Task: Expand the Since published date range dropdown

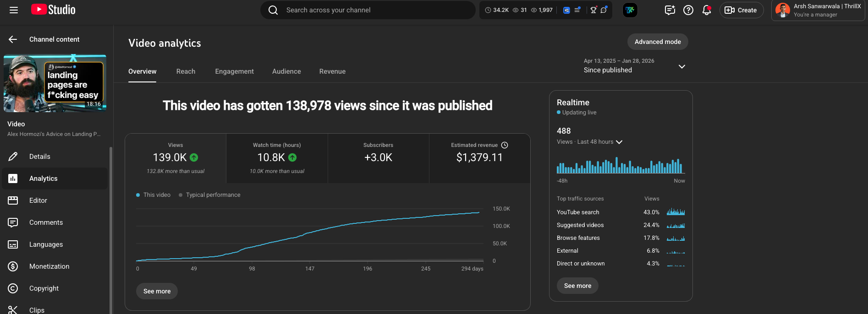Action: click(x=681, y=66)
